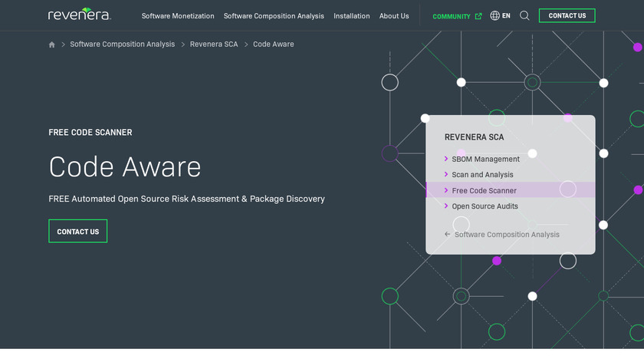Screen dimensions: 644x362
Task: Click the FREE Automated Open Source subtitle
Action: coord(186,199)
